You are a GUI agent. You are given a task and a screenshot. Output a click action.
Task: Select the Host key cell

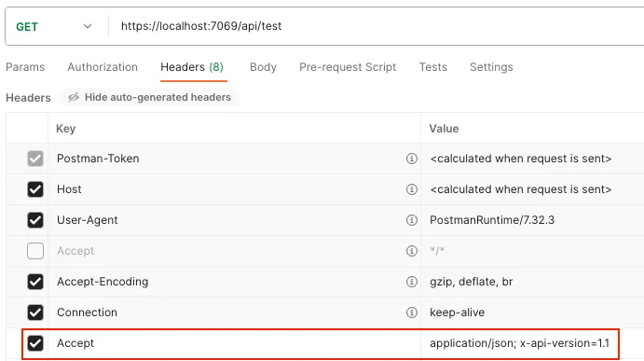(x=234, y=189)
